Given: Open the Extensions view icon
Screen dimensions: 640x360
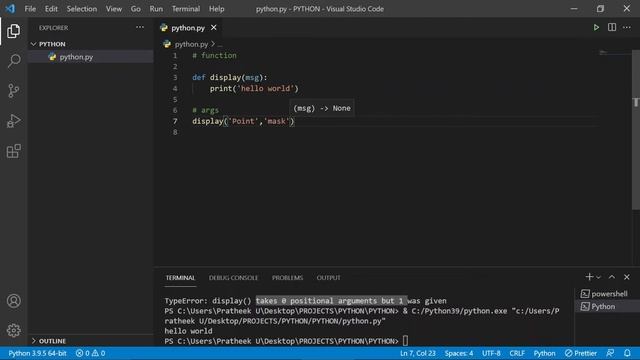Looking at the screenshot, I should coord(13,151).
